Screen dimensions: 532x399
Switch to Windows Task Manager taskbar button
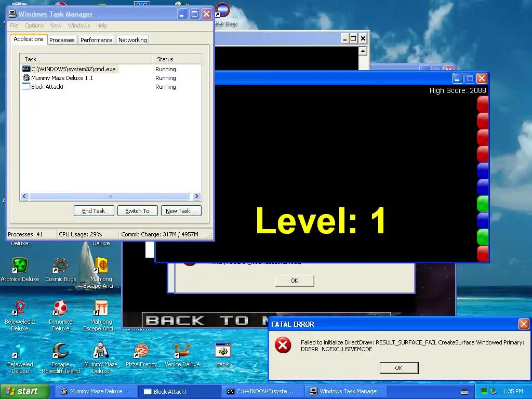(345, 391)
